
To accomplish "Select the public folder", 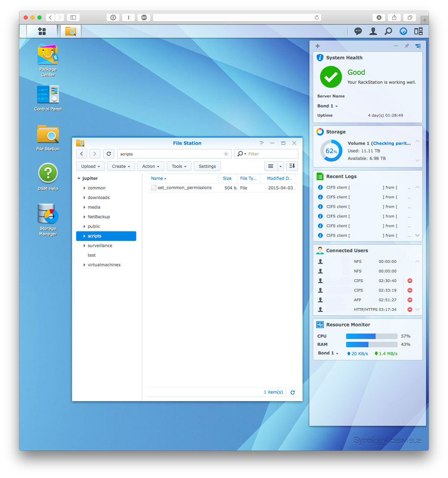I will (x=94, y=227).
